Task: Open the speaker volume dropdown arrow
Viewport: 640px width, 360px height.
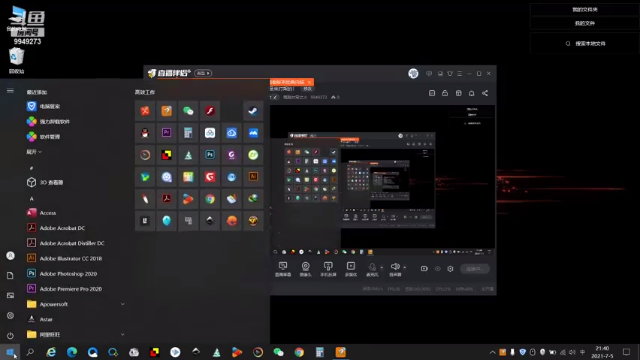Action: (404, 268)
